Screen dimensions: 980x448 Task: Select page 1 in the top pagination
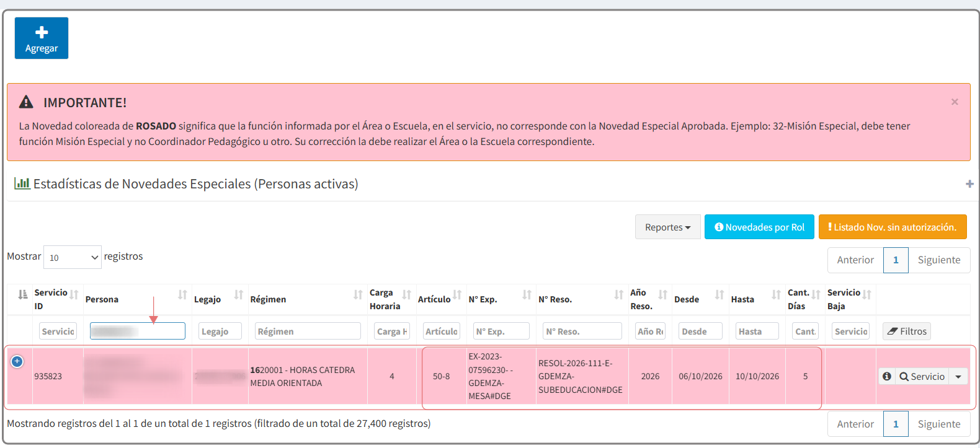896,260
